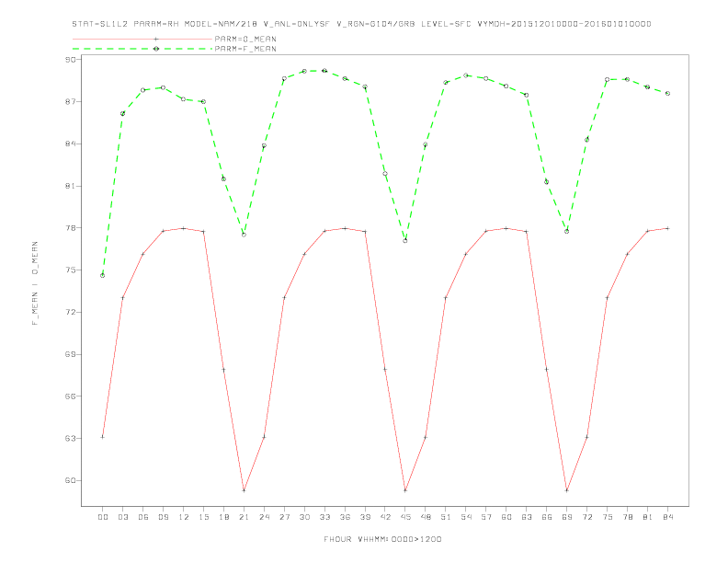Image resolution: width=728 pixels, height=563 pixels.
Task: Select red O_MEAN data point at hour 00
Action: (x=103, y=437)
